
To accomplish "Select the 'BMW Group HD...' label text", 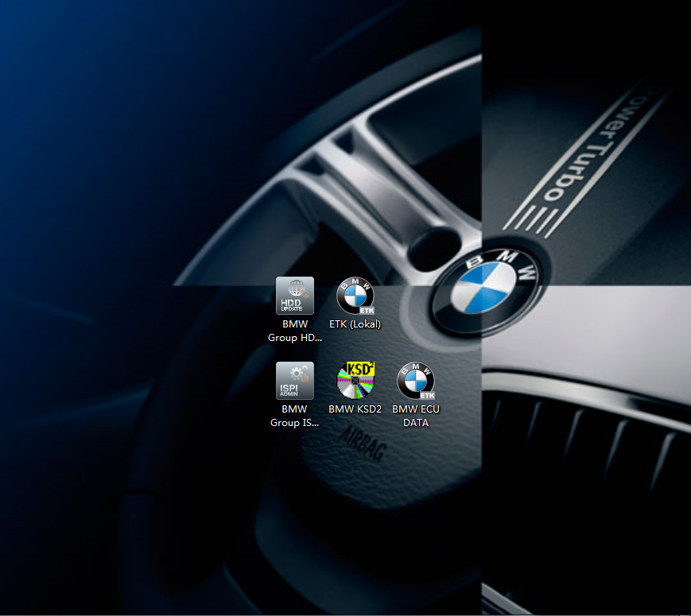I will pos(295,331).
